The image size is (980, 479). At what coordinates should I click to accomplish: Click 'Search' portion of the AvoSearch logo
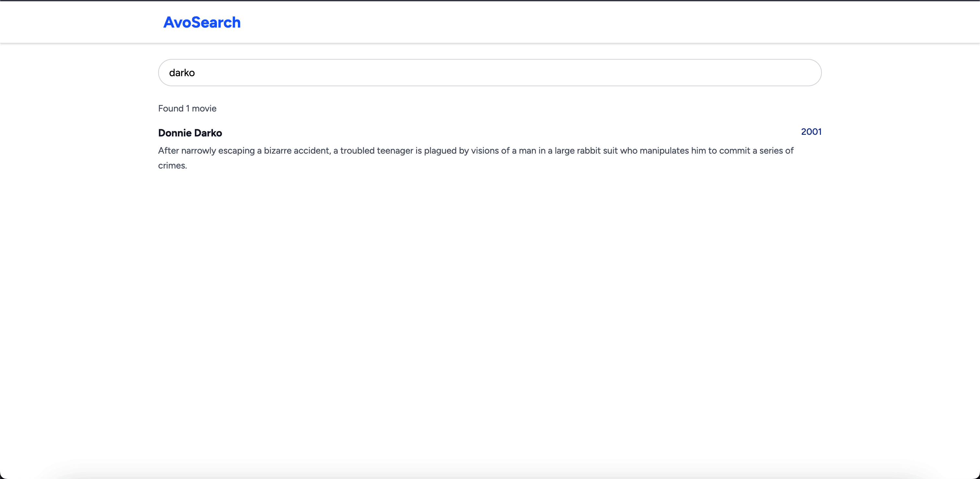(216, 22)
